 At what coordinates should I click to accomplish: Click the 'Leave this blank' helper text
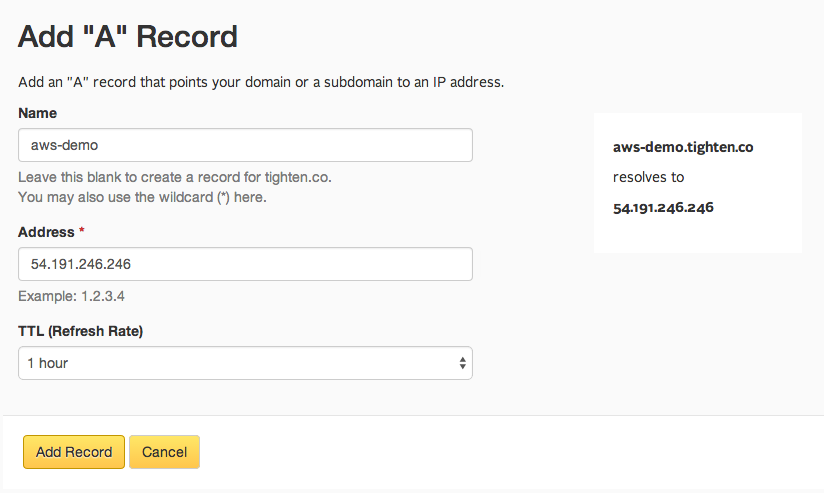(175, 177)
